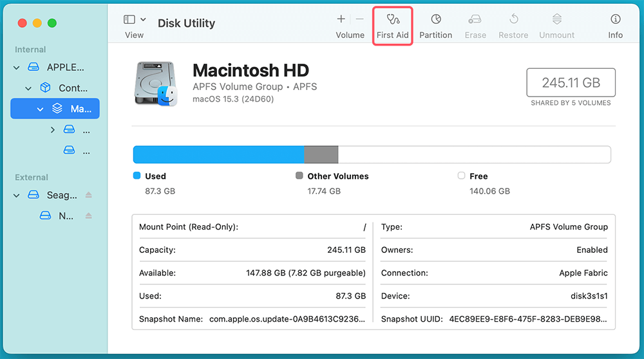
Task: Click the Erase toolbar icon
Action: (x=475, y=26)
